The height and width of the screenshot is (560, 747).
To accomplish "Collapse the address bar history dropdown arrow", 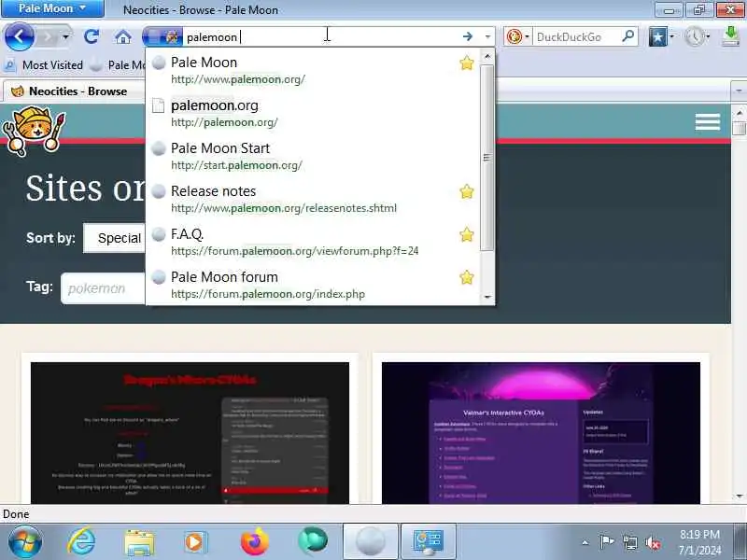I will point(487,36).
